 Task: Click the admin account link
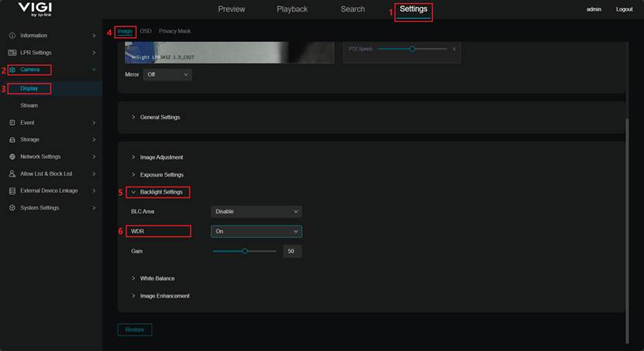coord(594,9)
